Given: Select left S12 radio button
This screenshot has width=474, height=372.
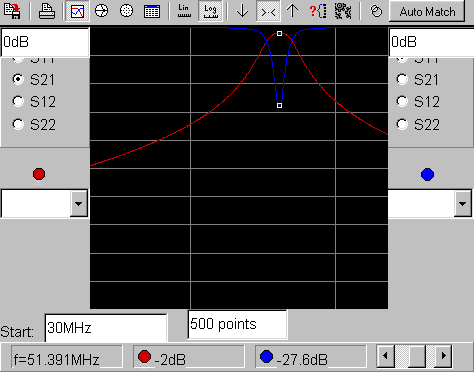Looking at the screenshot, I should (18, 101).
